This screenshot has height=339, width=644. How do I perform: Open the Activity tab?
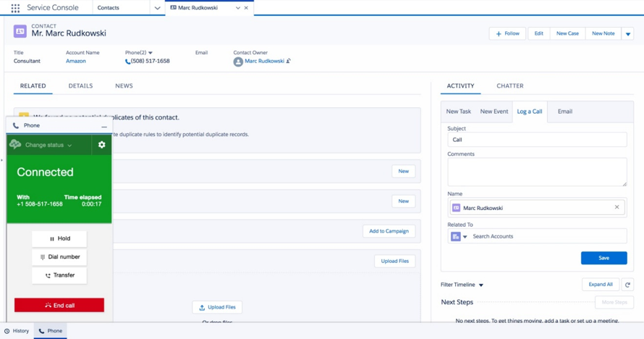pos(460,86)
